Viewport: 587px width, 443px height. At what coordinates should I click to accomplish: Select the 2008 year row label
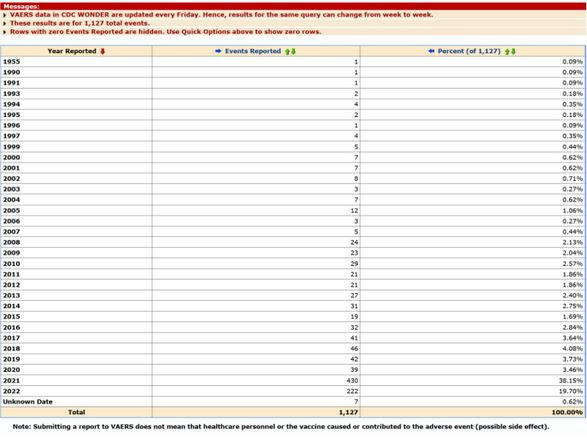pos(12,242)
